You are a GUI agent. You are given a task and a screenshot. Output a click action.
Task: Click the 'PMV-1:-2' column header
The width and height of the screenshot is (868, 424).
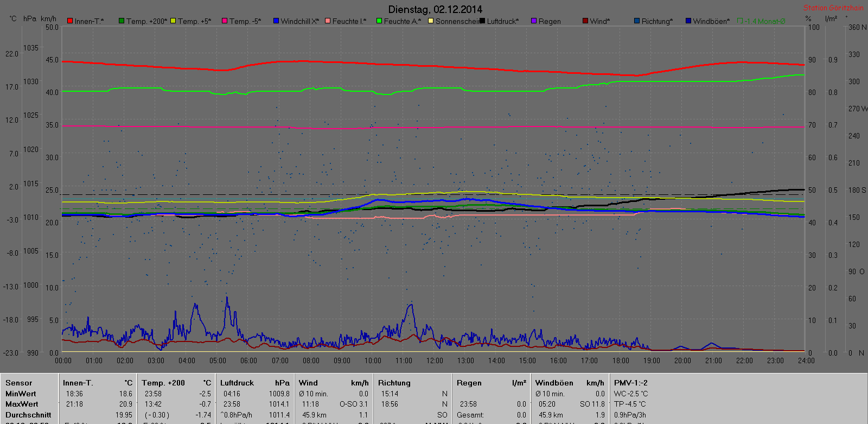coord(631,383)
